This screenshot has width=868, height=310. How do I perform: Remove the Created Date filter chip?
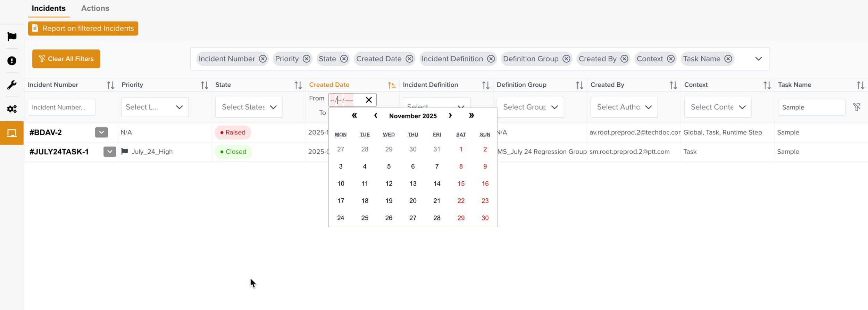[x=409, y=59]
